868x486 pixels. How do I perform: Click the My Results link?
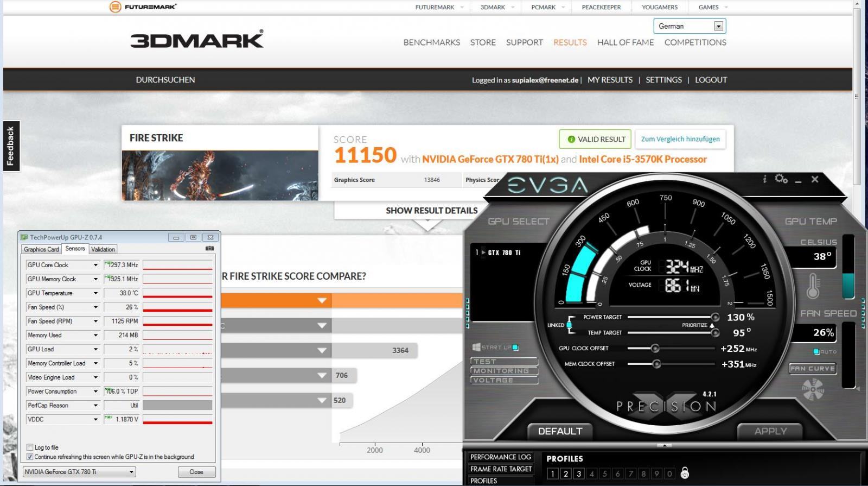pyautogui.click(x=610, y=80)
